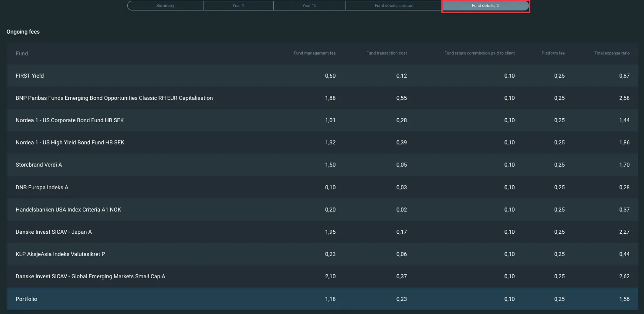This screenshot has height=314, width=644.
Task: Click FIRST Yield transaction cost 0,12
Action: (402, 76)
